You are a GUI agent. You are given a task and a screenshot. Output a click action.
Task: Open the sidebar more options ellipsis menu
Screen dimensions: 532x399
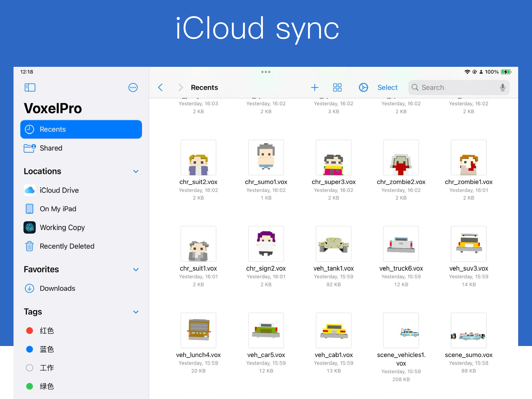(x=133, y=87)
